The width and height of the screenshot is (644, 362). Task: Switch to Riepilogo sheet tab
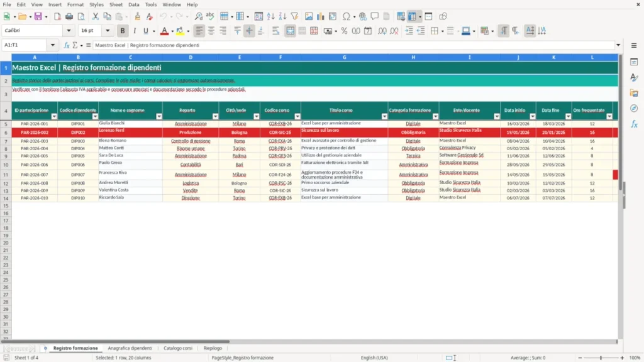tap(213, 348)
